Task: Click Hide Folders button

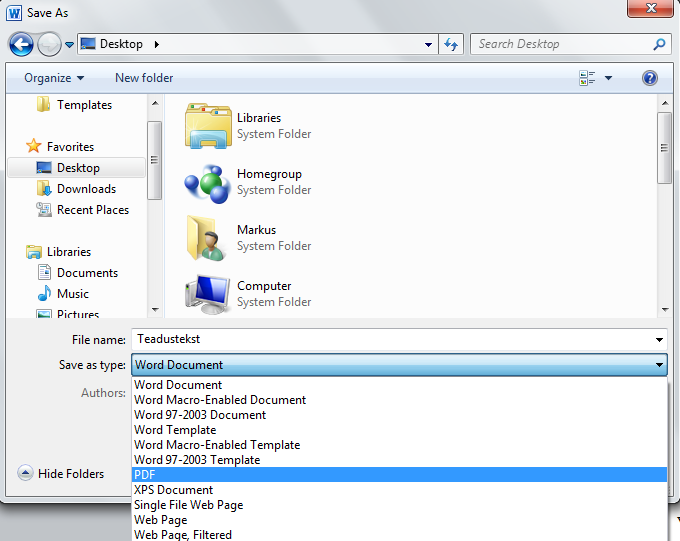Action: [61, 474]
